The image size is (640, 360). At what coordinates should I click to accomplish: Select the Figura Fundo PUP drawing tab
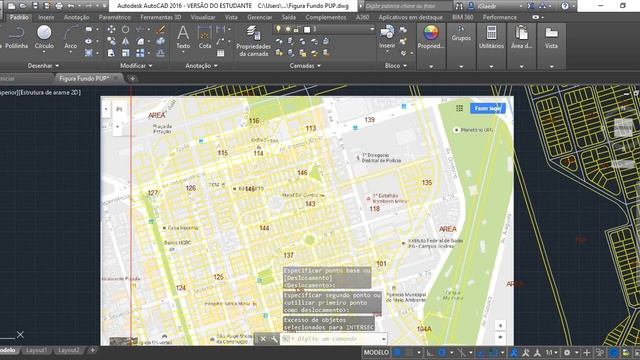(84, 78)
